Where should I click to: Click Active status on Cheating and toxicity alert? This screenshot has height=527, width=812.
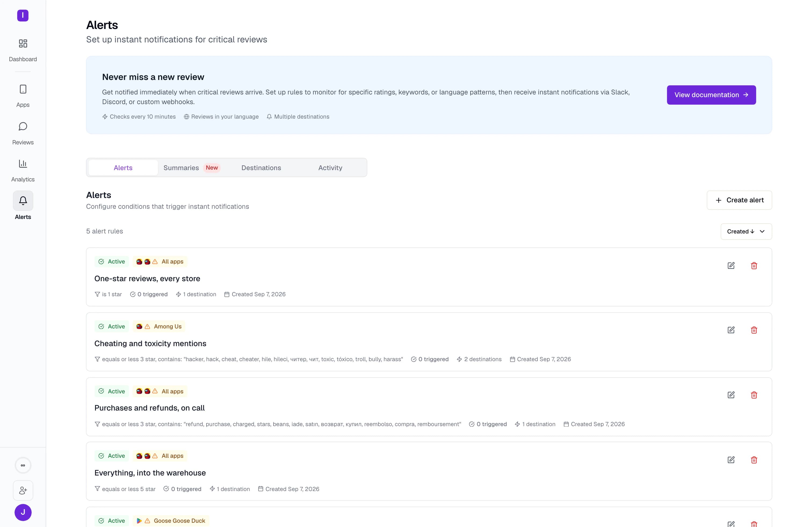click(x=111, y=327)
